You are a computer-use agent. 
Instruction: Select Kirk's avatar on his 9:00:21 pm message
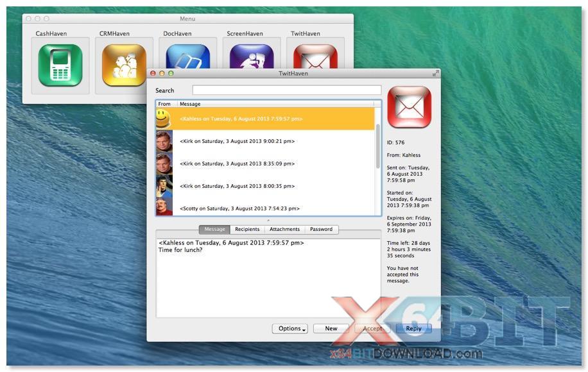(x=163, y=140)
